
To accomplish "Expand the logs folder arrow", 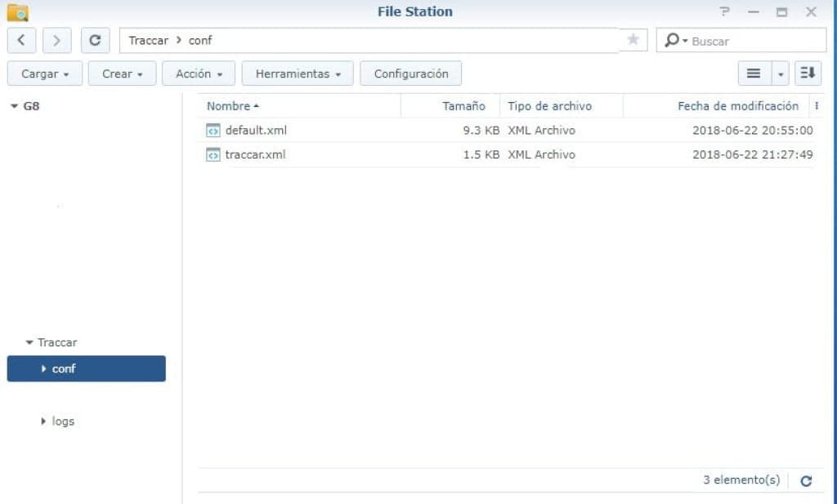I will [x=44, y=421].
